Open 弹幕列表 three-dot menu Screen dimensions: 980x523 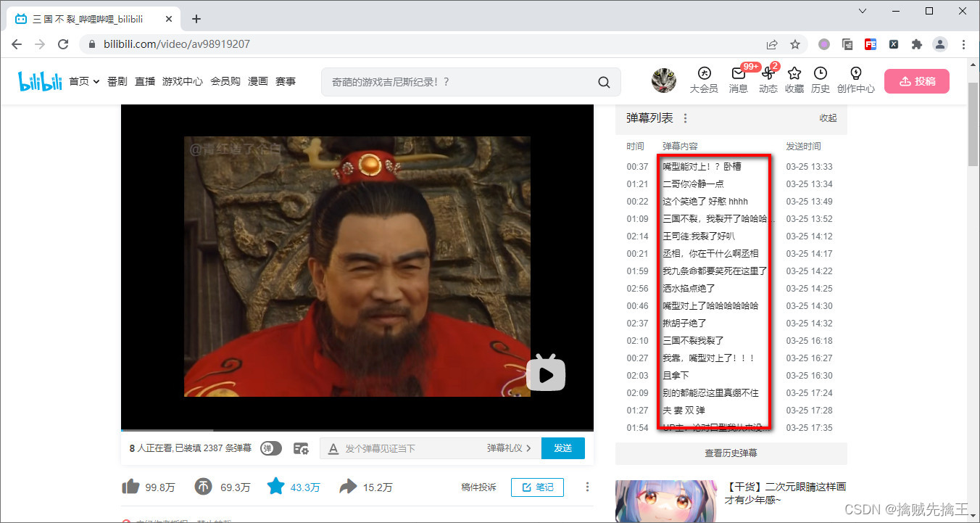tap(686, 118)
